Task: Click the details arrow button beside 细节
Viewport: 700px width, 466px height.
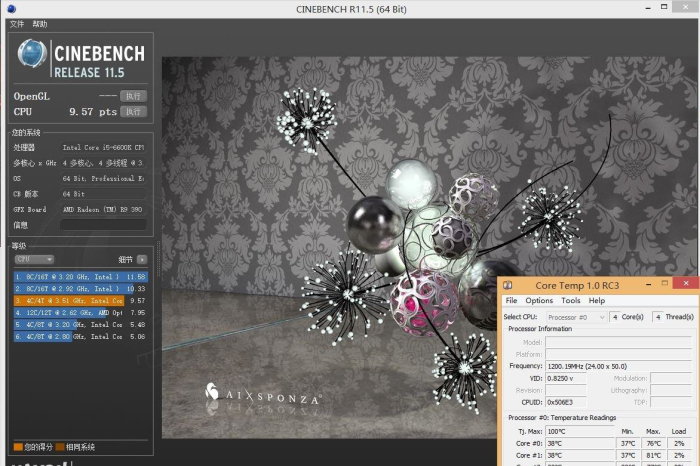Action: [x=142, y=259]
